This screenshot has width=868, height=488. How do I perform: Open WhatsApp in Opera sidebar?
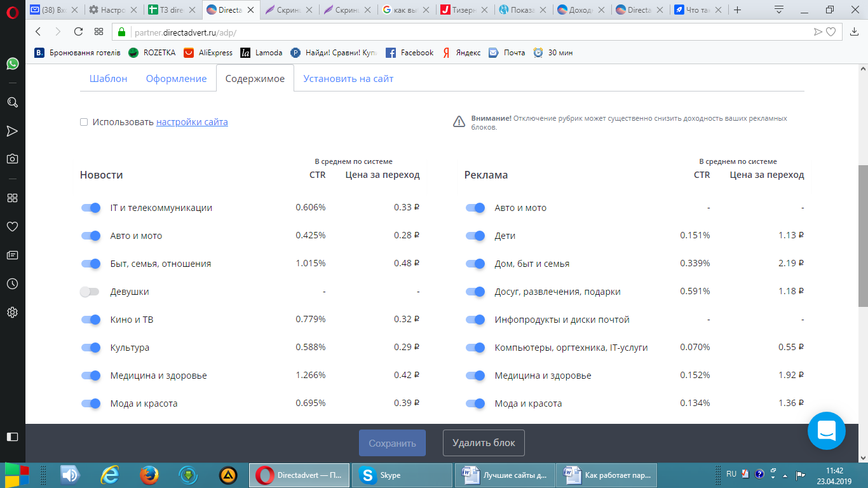point(12,64)
